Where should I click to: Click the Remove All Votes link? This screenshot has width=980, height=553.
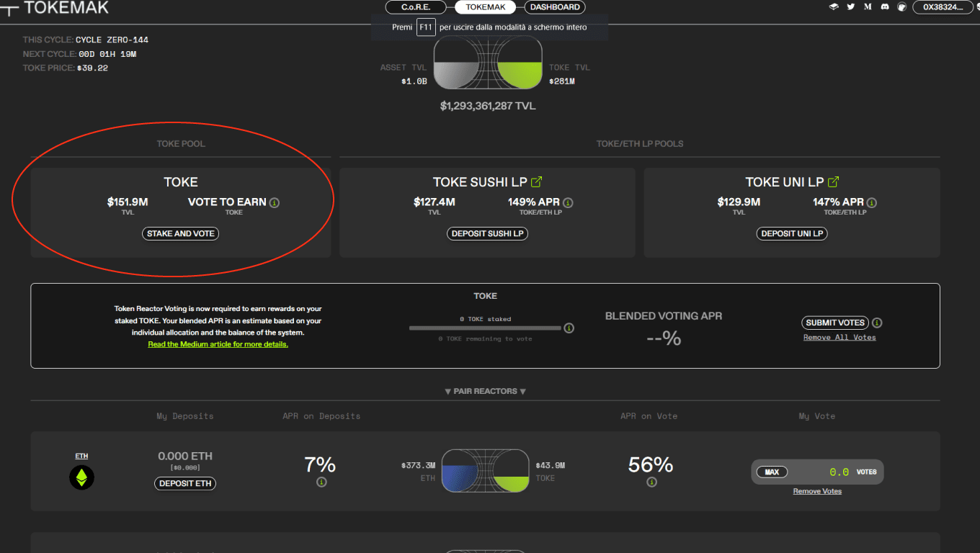pos(839,337)
